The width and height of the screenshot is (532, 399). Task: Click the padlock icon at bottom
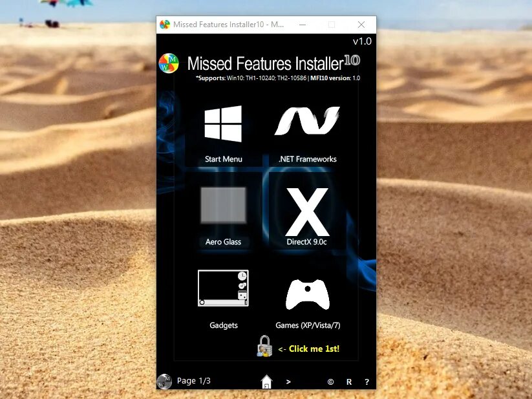264,346
